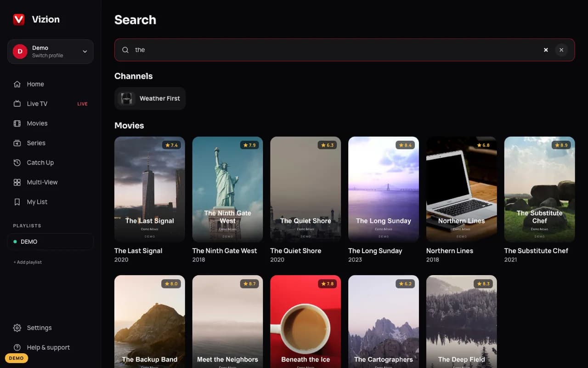The image size is (588, 368).
Task: Click the red LIVE badge
Action: (82, 104)
